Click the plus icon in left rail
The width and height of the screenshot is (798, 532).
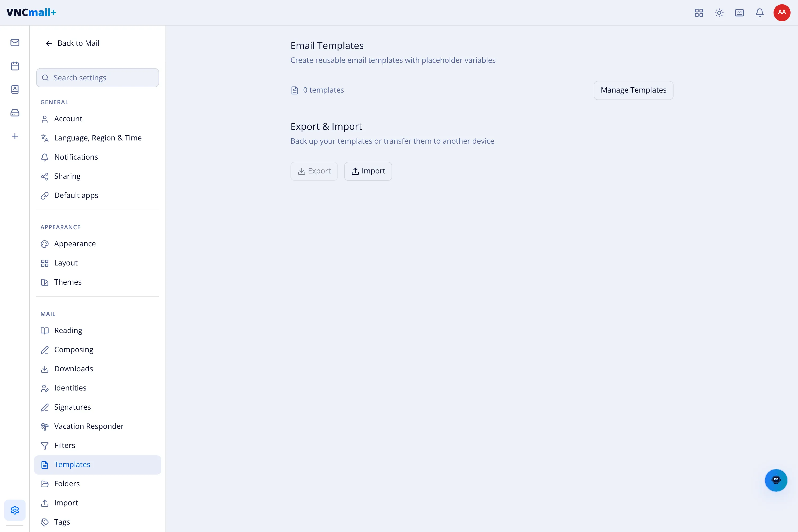(15, 136)
